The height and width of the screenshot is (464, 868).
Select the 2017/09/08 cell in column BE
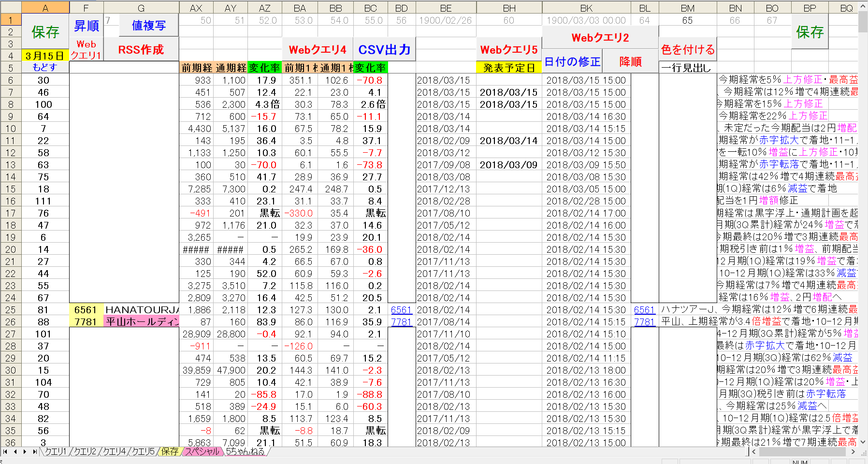(446, 165)
